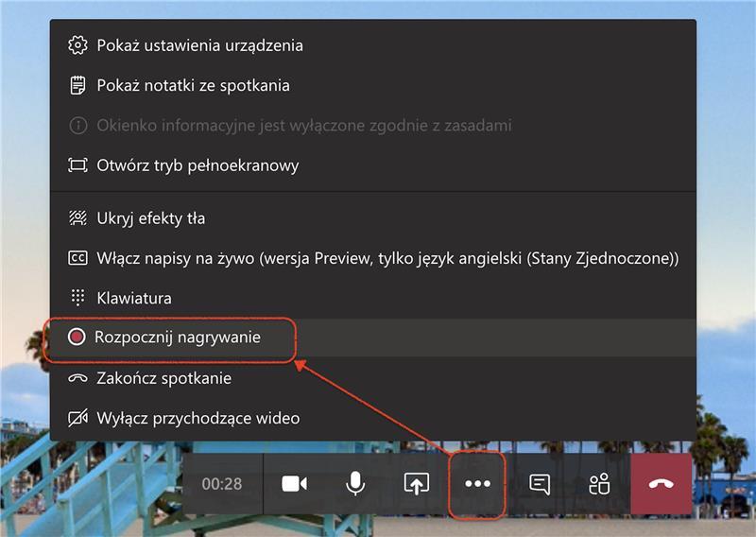Toggle the camera on or off
The width and height of the screenshot is (756, 537).
pos(295,483)
